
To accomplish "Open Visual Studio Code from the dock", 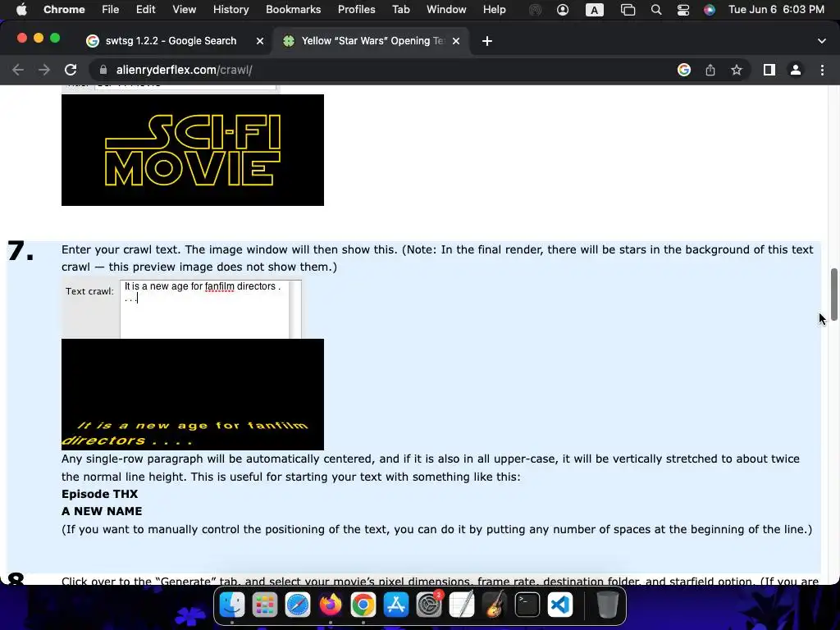I will coord(560,605).
